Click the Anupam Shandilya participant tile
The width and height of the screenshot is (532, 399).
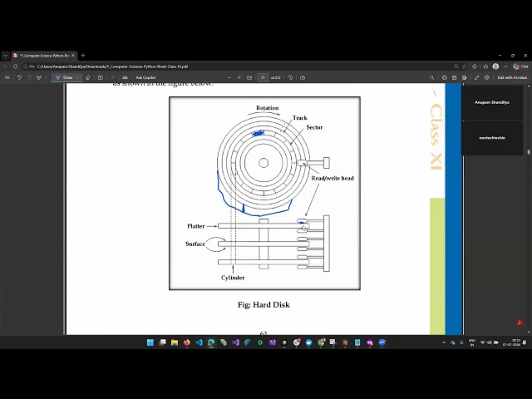[492, 102]
